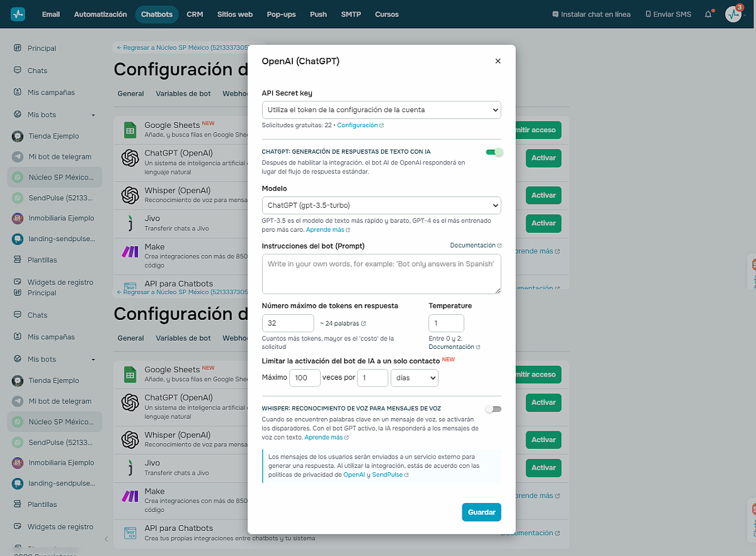This screenshot has width=756, height=556.
Task: Toggle ChatGPT text response generation switch
Action: click(x=494, y=152)
